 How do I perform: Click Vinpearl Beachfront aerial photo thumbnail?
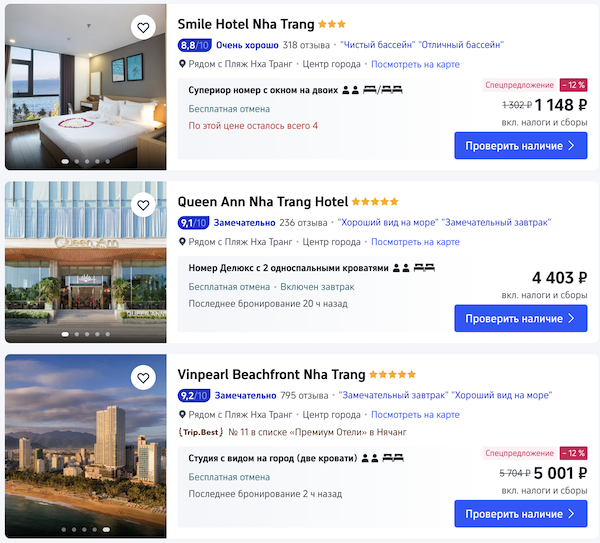click(x=86, y=446)
